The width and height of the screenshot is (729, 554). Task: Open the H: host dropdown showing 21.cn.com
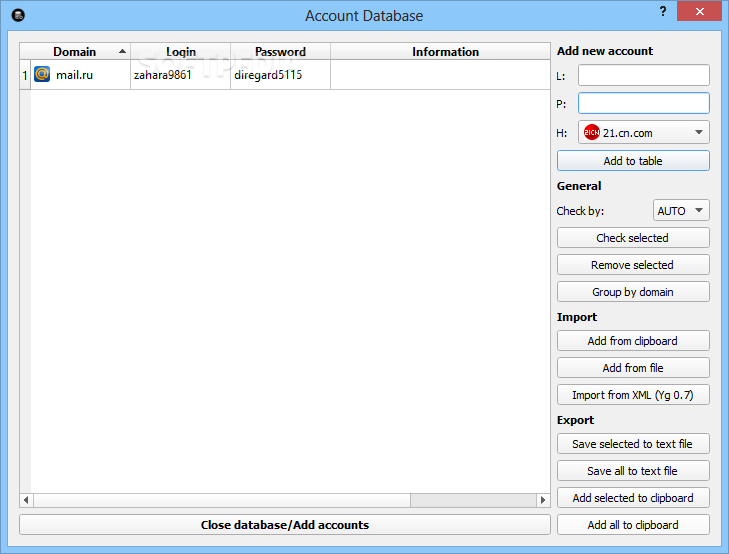coord(643,132)
